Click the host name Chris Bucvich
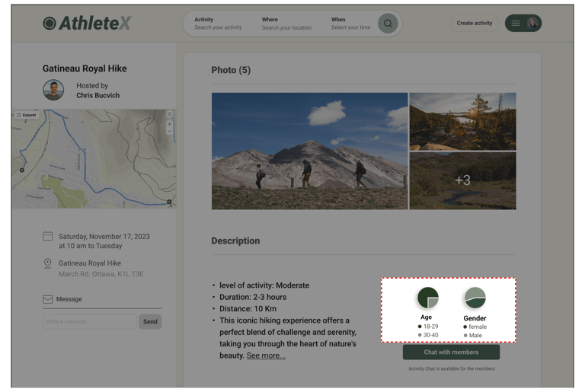585x392 pixels. 97,95
